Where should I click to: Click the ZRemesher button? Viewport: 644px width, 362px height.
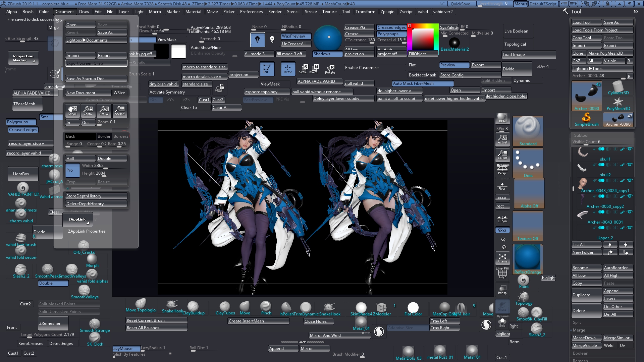click(53, 323)
